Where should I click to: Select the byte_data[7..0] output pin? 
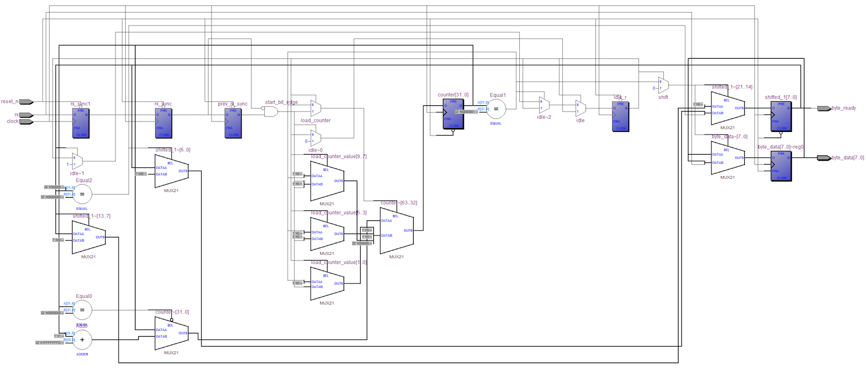tap(824, 157)
